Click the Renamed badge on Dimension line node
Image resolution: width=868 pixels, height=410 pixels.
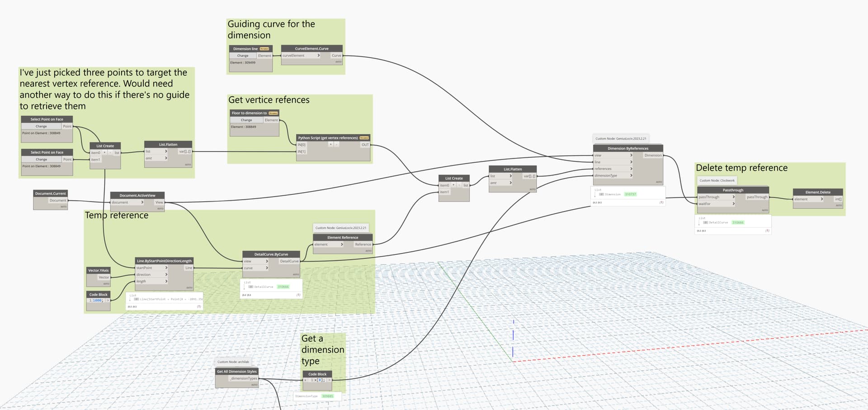point(264,49)
